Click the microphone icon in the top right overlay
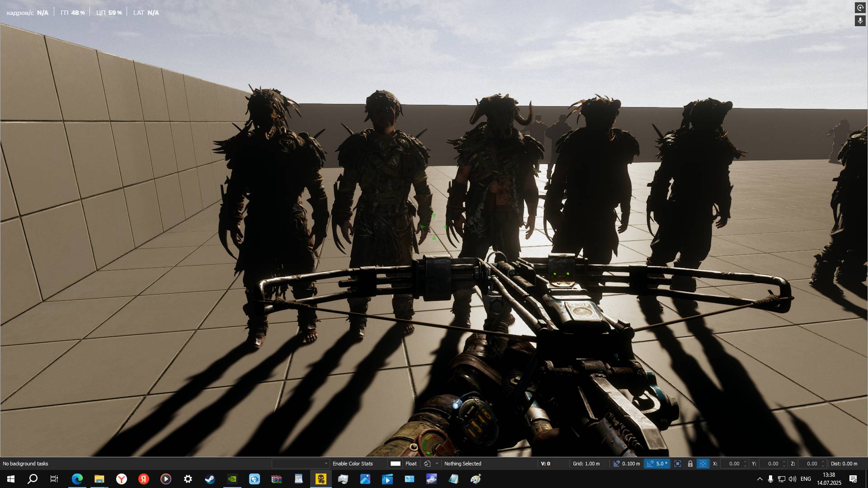 pyautogui.click(x=860, y=21)
